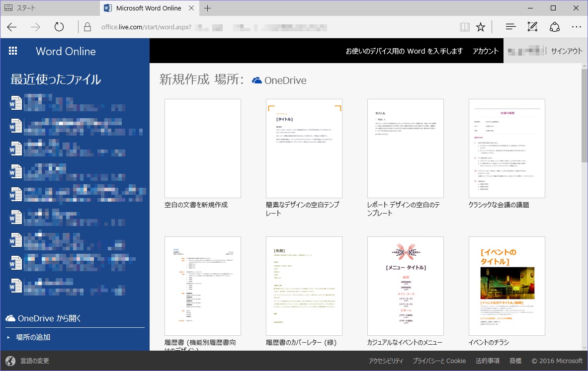Open the first recent file's Word icon

pyautogui.click(x=16, y=103)
